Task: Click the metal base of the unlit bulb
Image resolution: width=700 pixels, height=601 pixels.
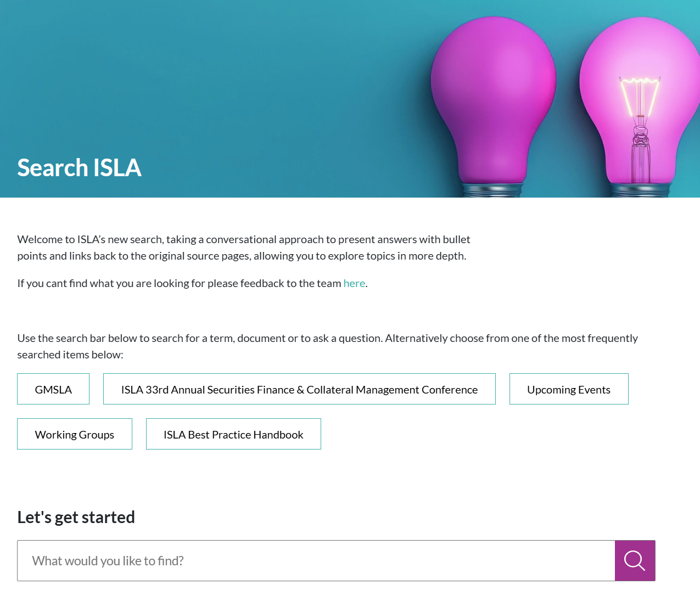Action: point(492,190)
